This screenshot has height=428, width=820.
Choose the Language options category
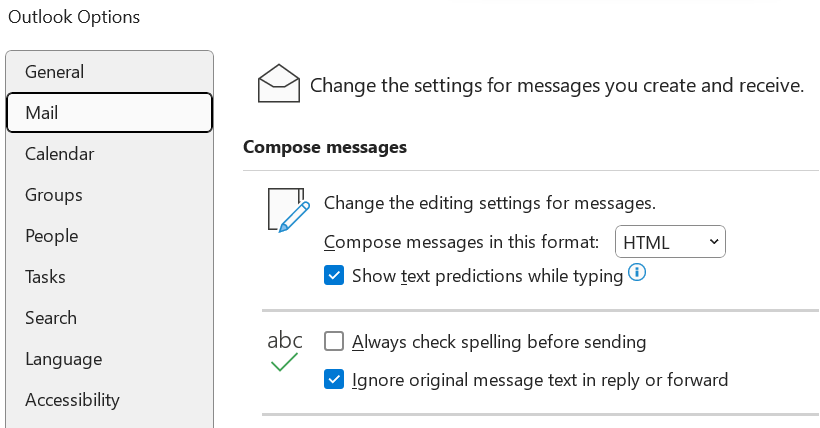64,359
